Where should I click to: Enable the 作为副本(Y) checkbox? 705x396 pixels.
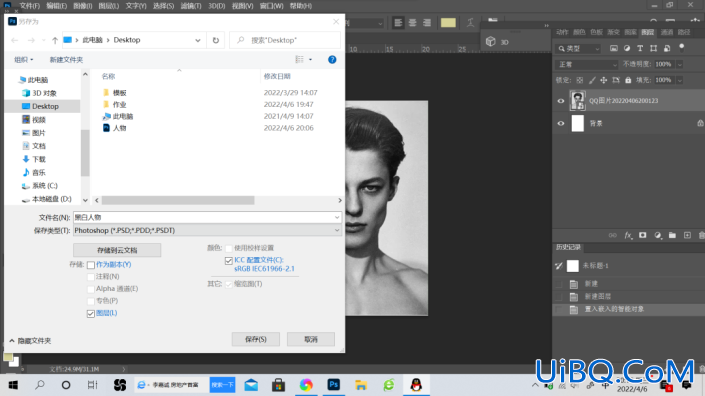91,265
